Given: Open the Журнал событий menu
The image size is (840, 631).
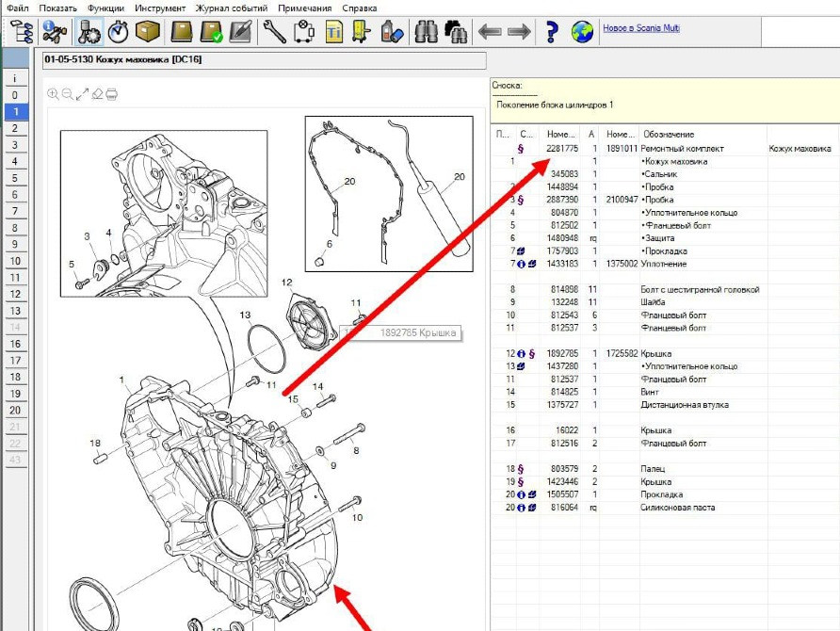Looking at the screenshot, I should (230, 8).
